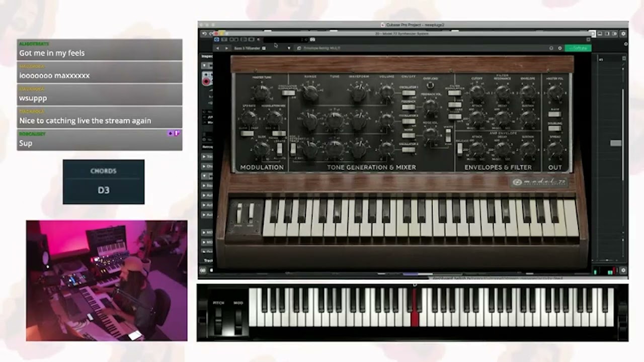The image size is (644, 362).
Task: Click the red record button in Cubase
Action: tap(206, 81)
